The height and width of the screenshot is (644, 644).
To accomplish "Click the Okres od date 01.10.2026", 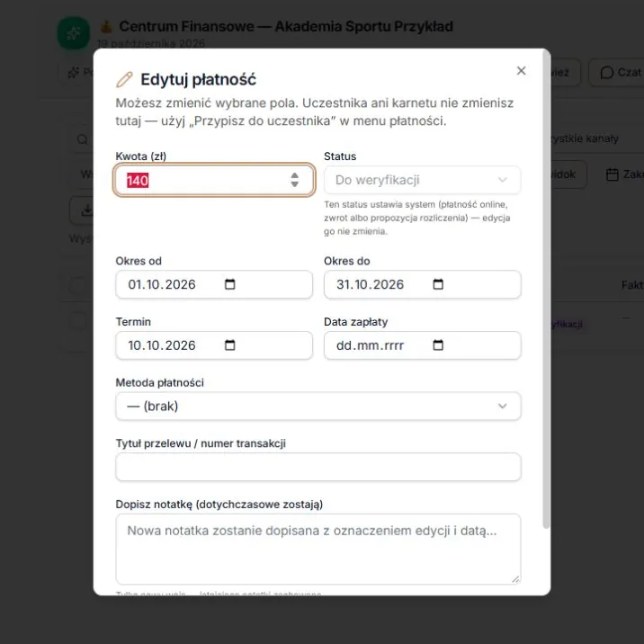I will tap(162, 284).
